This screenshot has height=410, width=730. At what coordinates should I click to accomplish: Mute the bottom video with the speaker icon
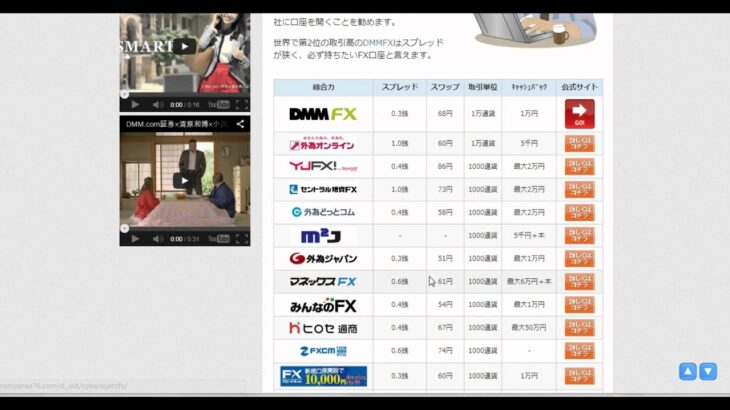pyautogui.click(x=158, y=239)
